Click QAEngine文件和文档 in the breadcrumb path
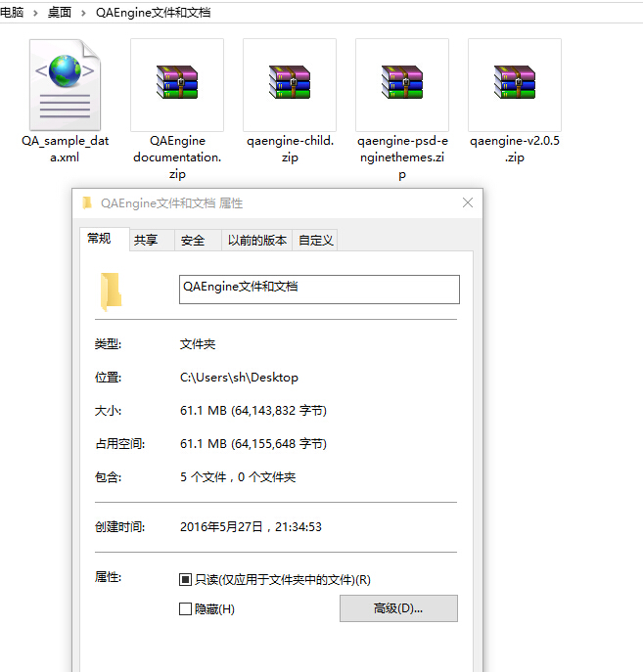 pos(153,13)
